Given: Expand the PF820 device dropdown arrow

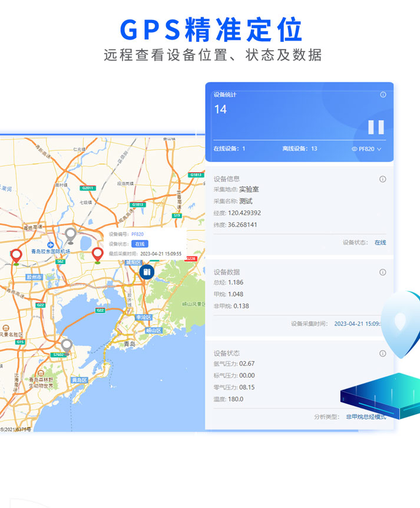Looking at the screenshot, I should click(x=379, y=149).
